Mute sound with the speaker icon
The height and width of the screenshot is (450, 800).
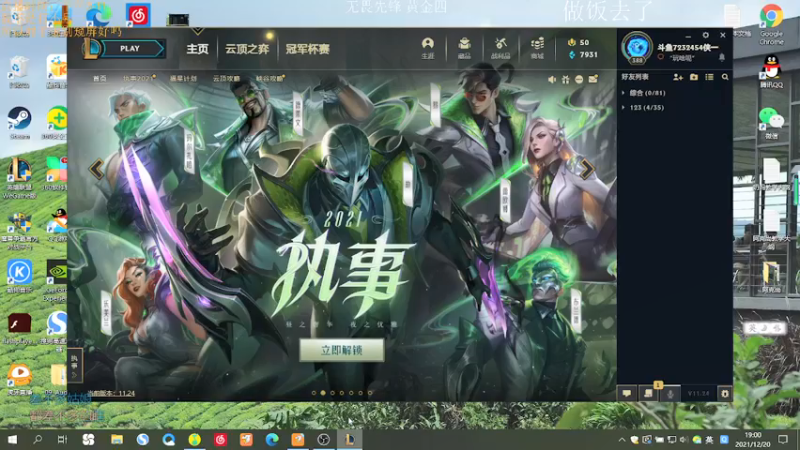coord(552,79)
